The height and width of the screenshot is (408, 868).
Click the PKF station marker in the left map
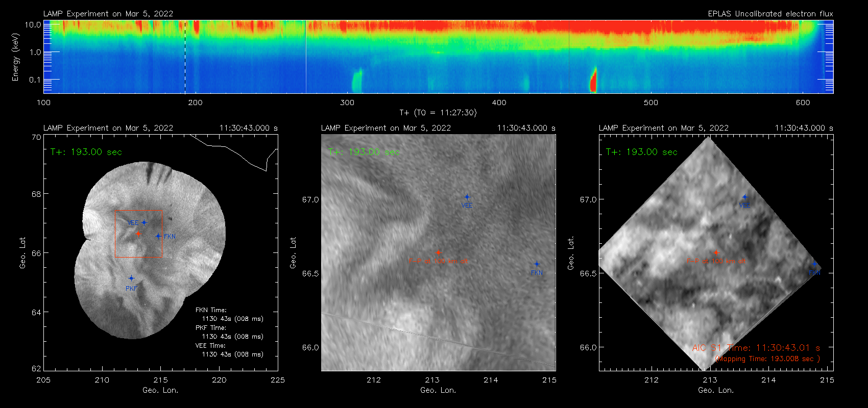tap(131, 278)
